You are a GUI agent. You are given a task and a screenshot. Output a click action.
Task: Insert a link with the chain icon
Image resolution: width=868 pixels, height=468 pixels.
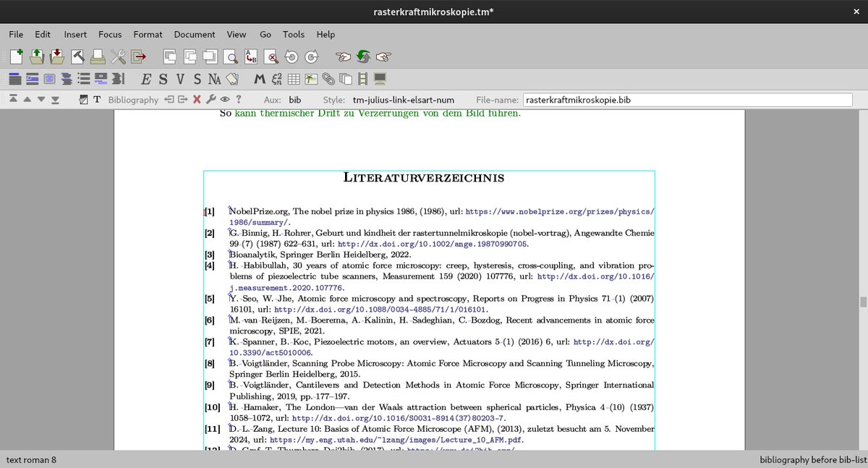(328, 78)
